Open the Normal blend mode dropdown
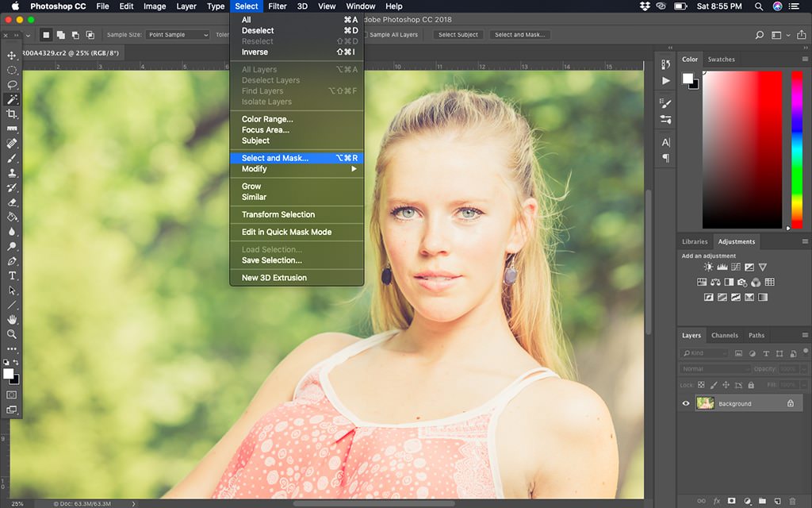This screenshot has width=812, height=508. [x=715, y=369]
